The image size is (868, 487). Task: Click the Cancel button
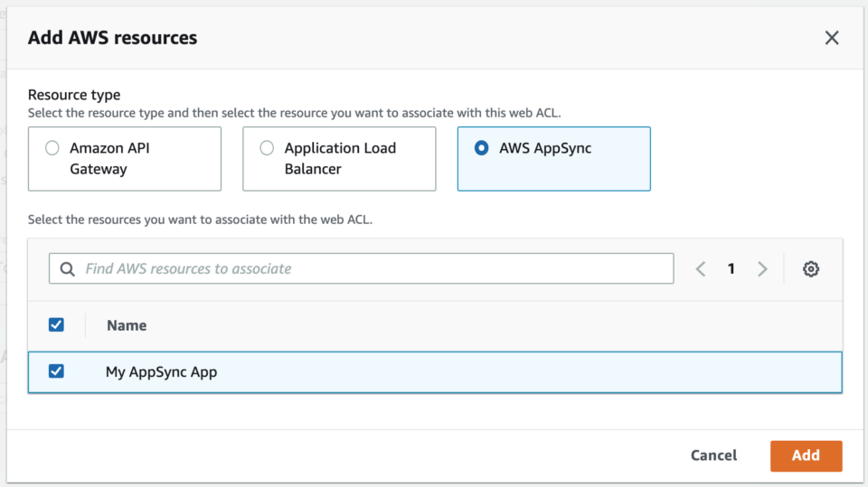tap(713, 455)
